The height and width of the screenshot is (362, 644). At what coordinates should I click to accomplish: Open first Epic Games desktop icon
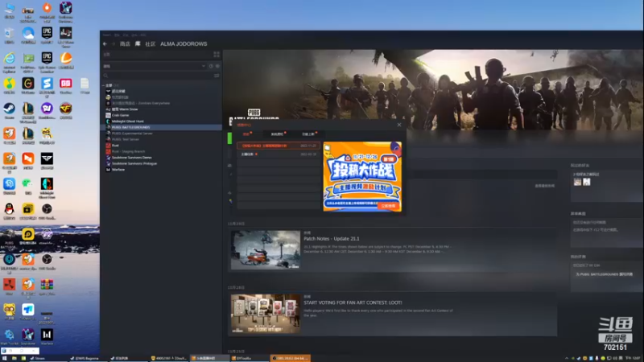(47, 33)
